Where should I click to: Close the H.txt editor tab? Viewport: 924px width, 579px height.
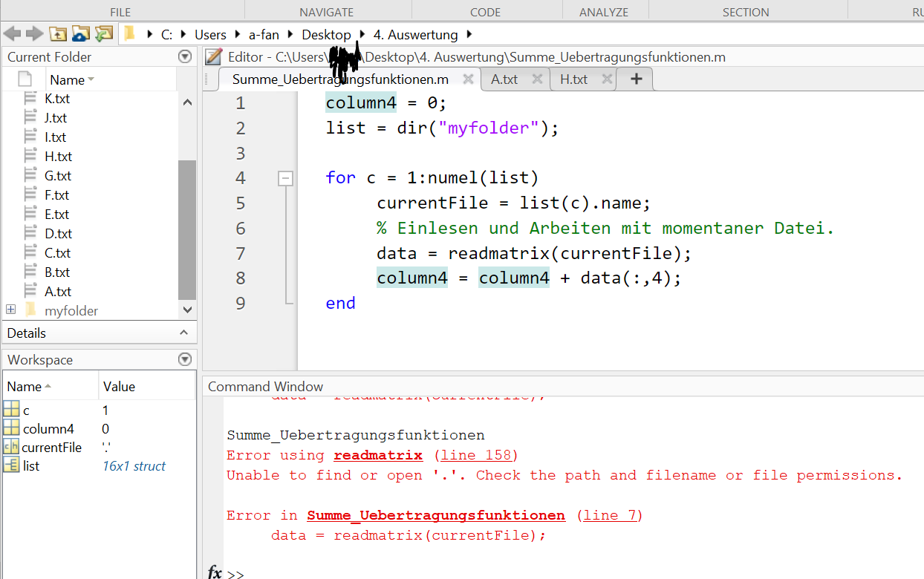click(x=606, y=79)
